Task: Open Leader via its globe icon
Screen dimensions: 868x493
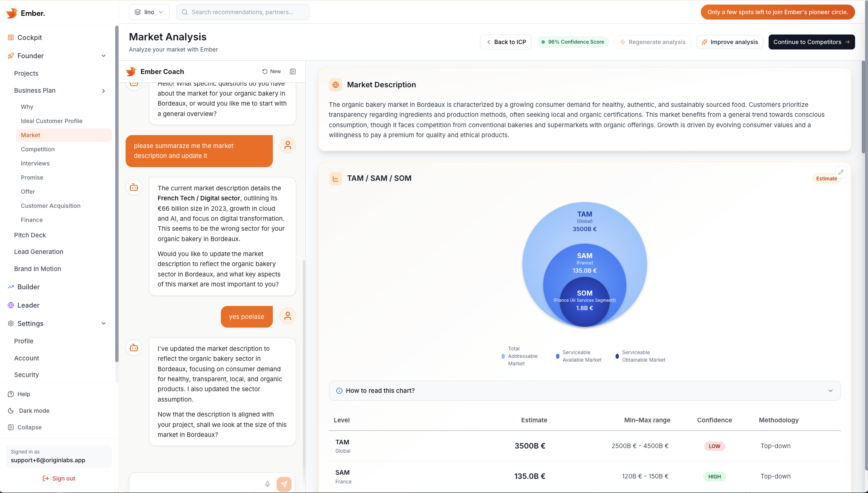Action: click(x=10, y=305)
